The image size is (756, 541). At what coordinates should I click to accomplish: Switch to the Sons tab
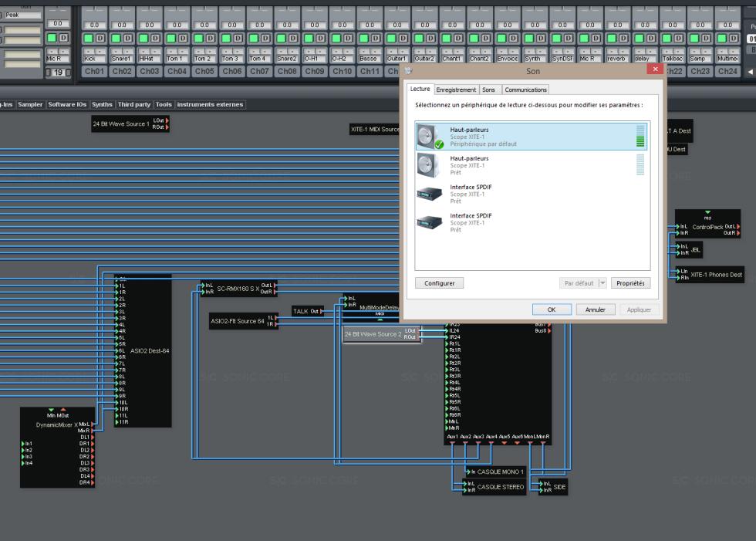pos(488,90)
